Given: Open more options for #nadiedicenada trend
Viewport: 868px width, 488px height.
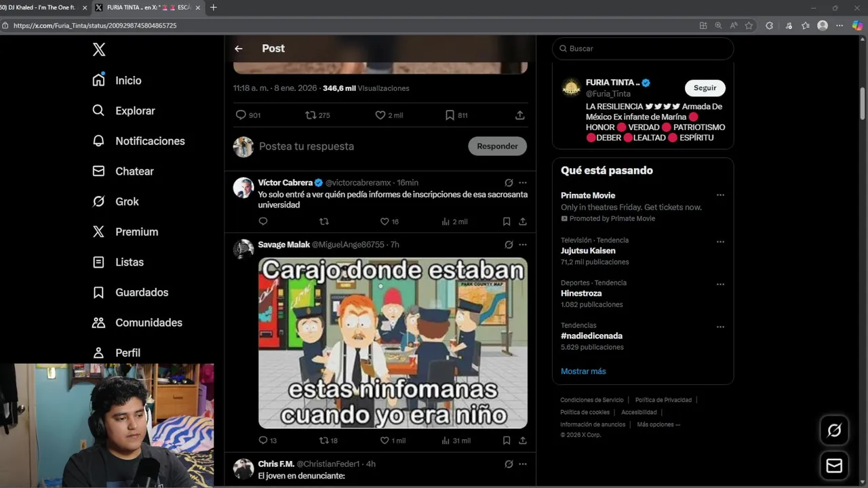Looking at the screenshot, I should coord(720,327).
